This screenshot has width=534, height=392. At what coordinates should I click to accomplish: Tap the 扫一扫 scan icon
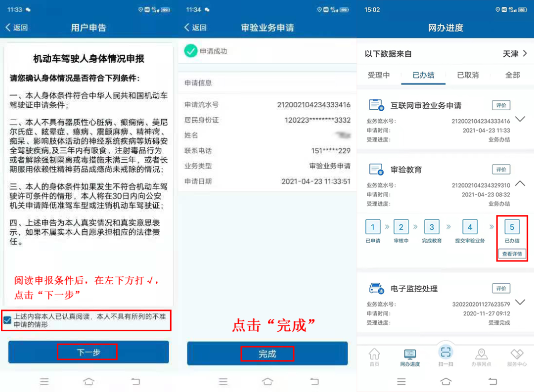446,353
